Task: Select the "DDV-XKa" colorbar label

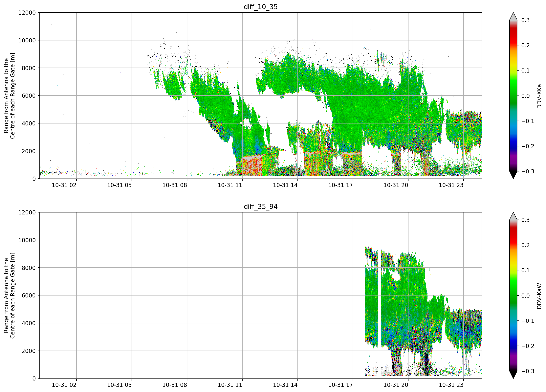Action: click(x=539, y=96)
